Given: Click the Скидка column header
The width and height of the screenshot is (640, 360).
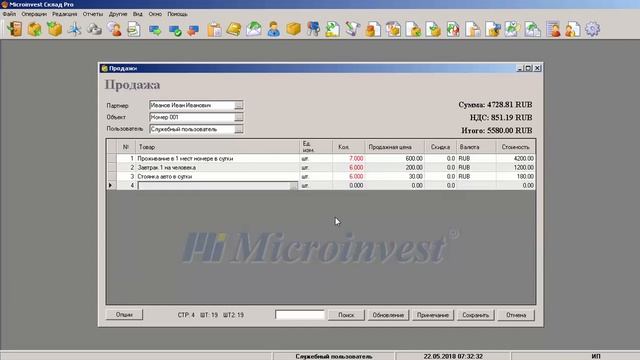Looking at the screenshot, I should click(440, 147).
